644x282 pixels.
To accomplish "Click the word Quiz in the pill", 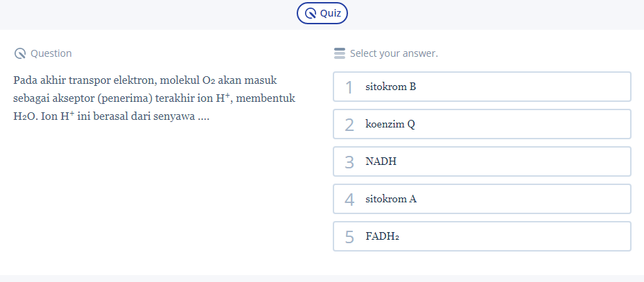I will [x=330, y=13].
